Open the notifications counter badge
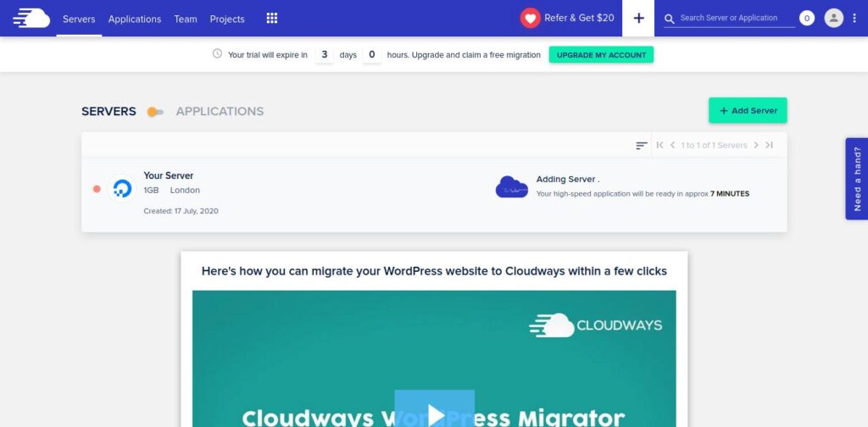The height and width of the screenshot is (427, 868). 807,19
